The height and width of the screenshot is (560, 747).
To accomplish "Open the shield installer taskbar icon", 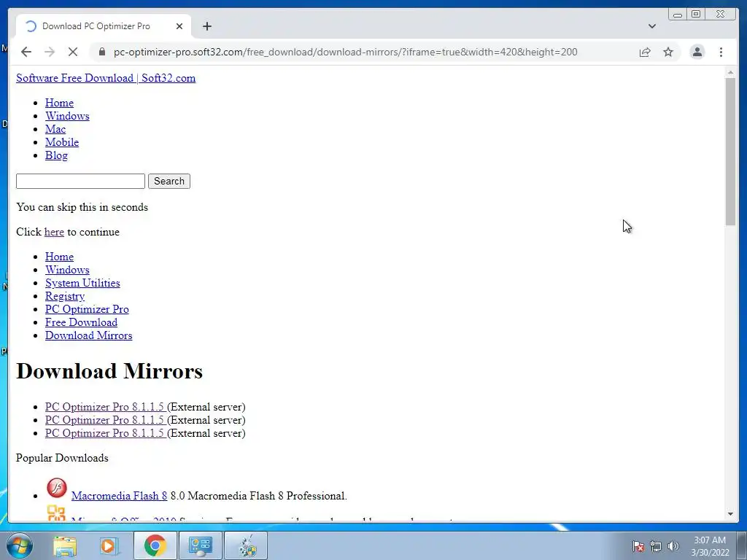I will [x=246, y=545].
